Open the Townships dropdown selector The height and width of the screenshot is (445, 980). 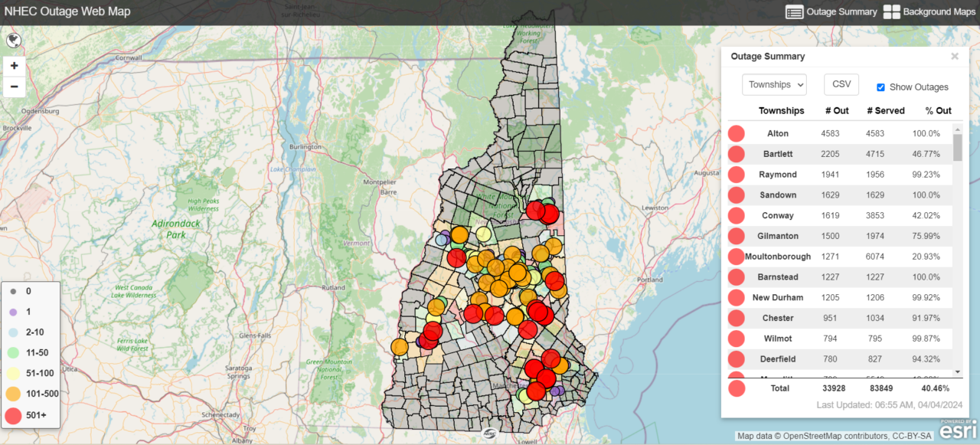[x=774, y=84]
